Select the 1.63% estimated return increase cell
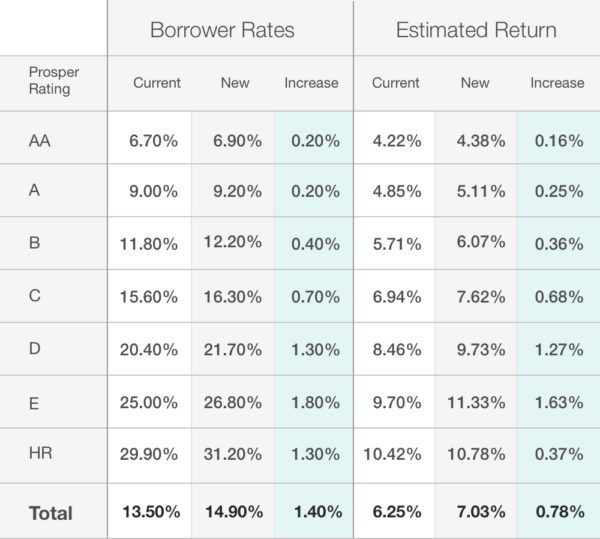Image resolution: width=600 pixels, height=539 pixels. 558,404
